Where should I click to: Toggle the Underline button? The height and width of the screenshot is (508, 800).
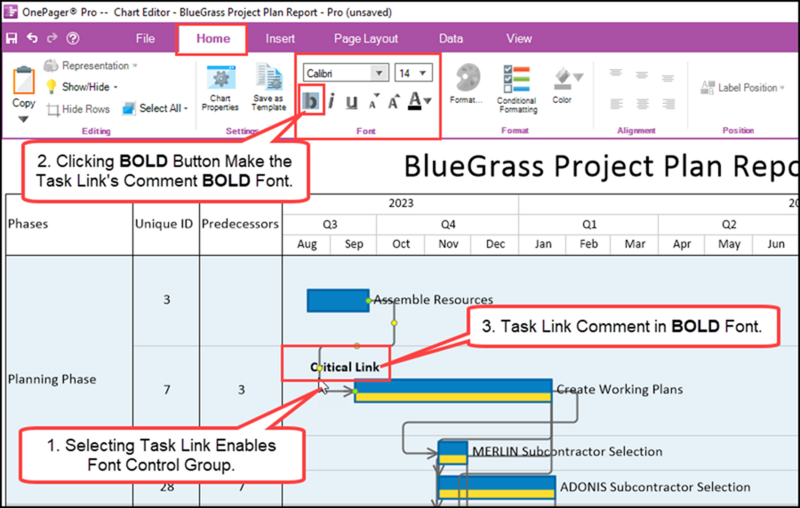click(352, 101)
